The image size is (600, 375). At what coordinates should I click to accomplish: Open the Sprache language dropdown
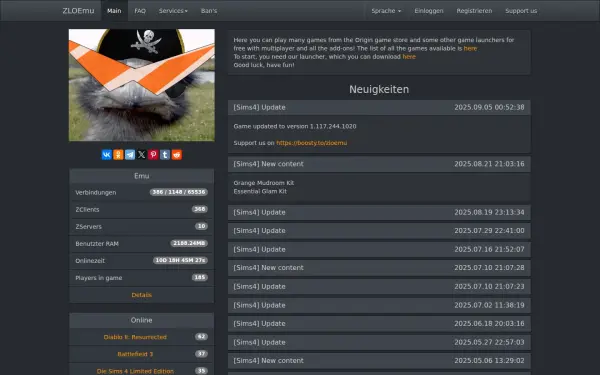coord(386,11)
